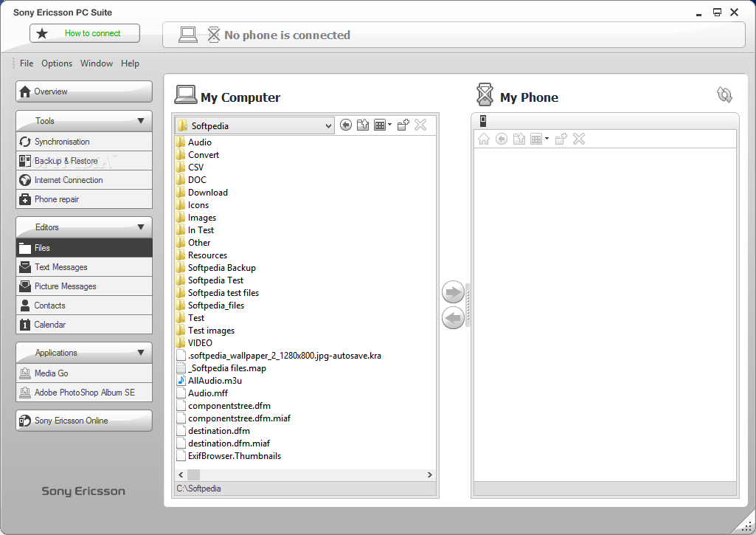Click the copy to computer left arrow
This screenshot has width=756, height=535.
(x=453, y=318)
